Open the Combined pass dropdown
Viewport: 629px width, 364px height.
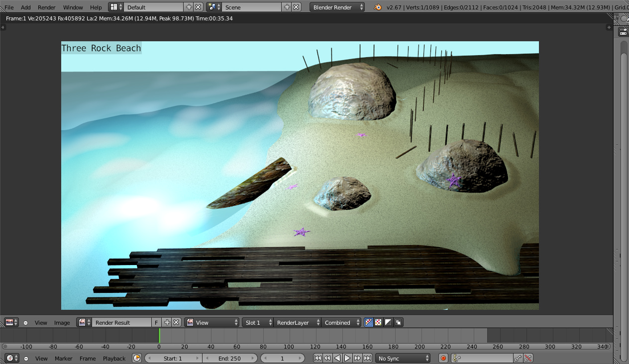tap(341, 322)
